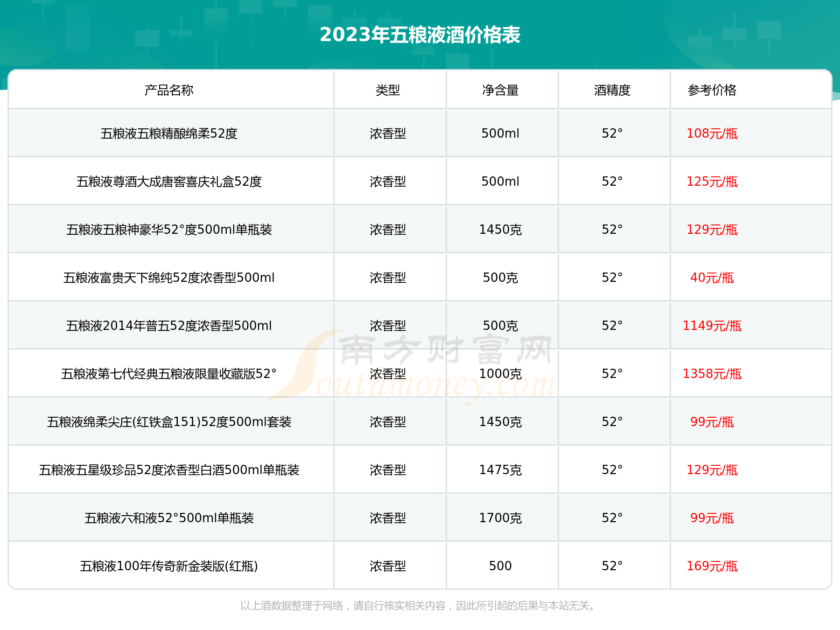Click 52° in 100年传奇 row
The height and width of the screenshot is (630, 840).
point(612,566)
